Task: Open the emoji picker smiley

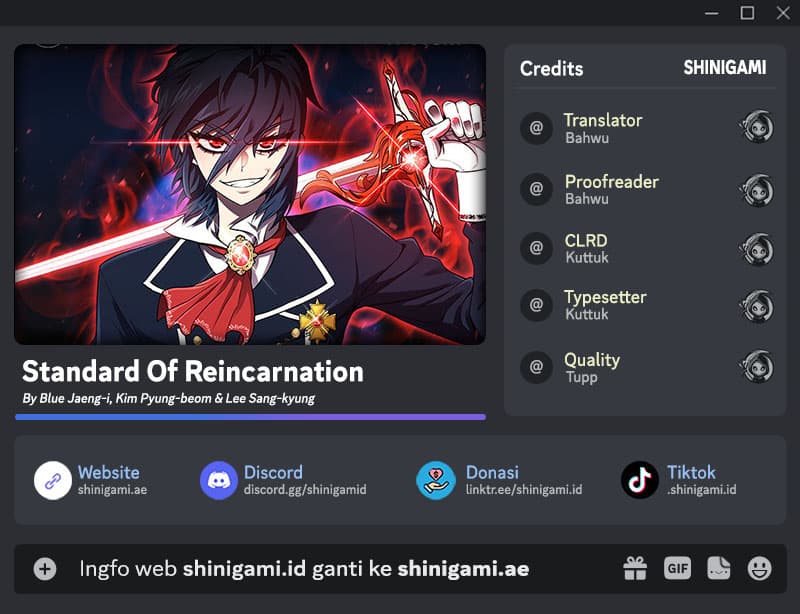Action: (x=760, y=569)
